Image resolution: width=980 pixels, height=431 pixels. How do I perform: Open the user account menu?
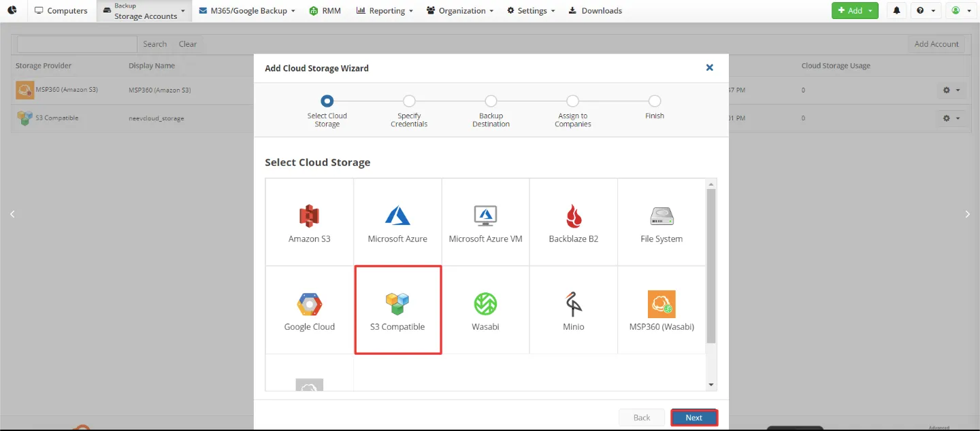click(x=961, y=10)
